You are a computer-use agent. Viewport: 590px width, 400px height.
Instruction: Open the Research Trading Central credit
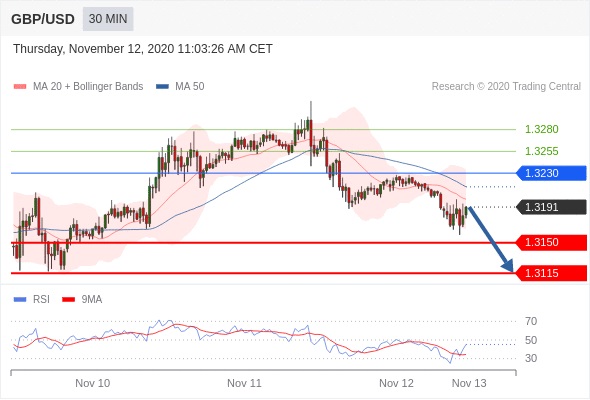coord(506,87)
